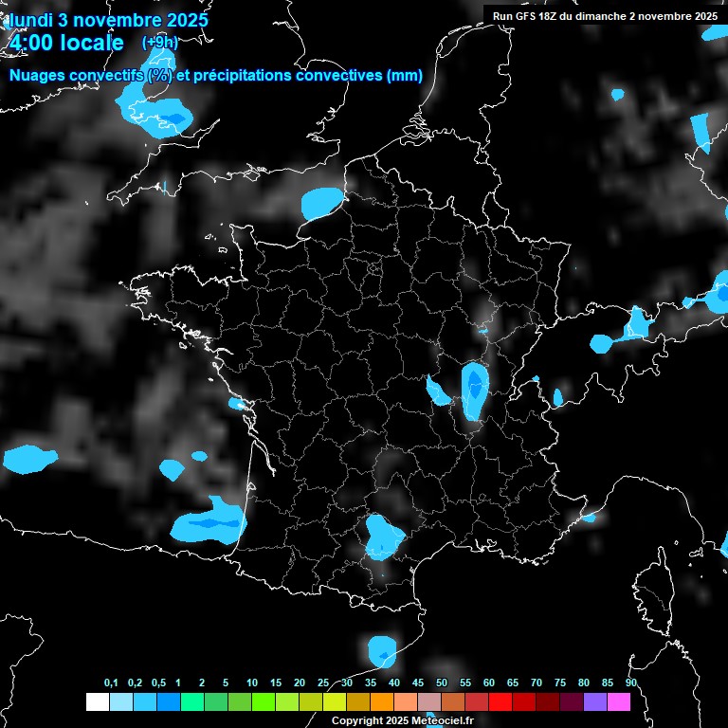
Task: Click the '4:00 locale' time label
Action: 66,43
